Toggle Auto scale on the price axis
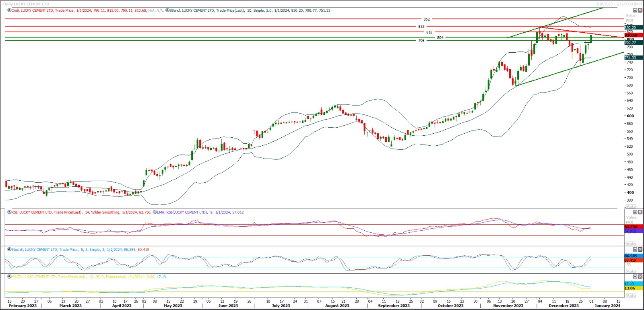 click(631, 206)
